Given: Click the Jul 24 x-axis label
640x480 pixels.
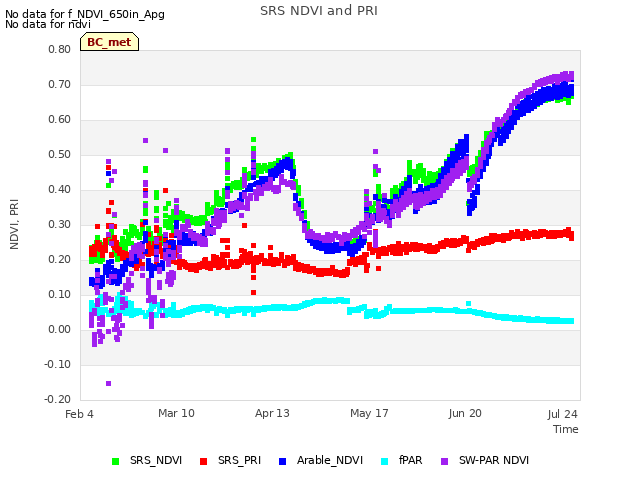Looking at the screenshot, I should 562,414.
